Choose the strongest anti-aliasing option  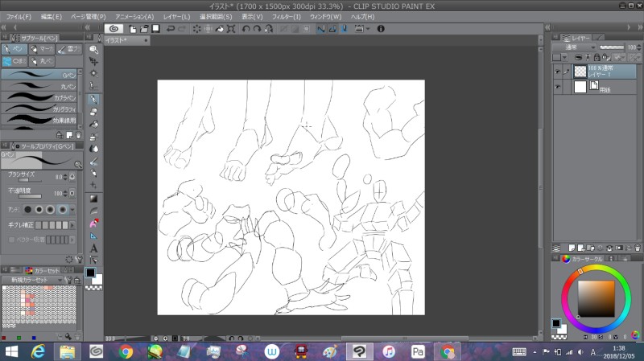point(62,210)
